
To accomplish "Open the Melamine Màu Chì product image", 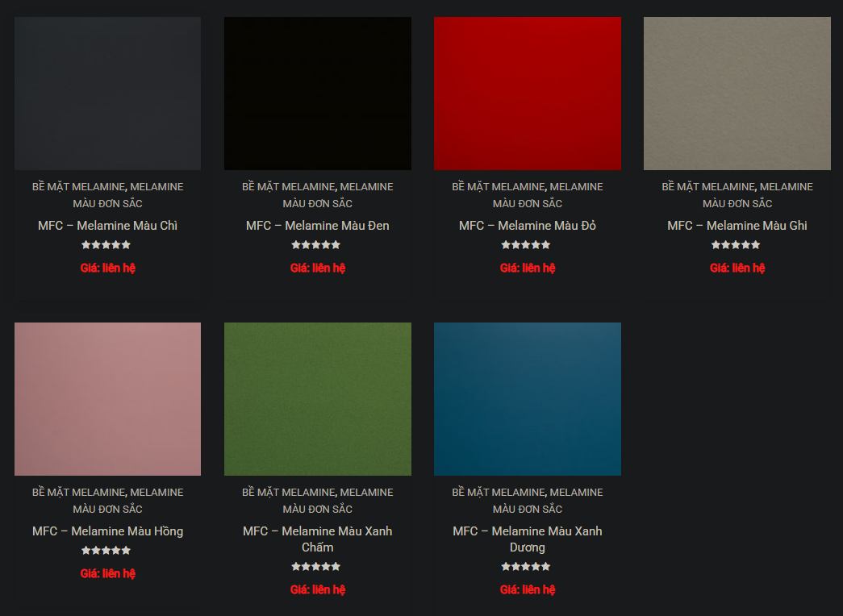I will pyautogui.click(x=107, y=94).
